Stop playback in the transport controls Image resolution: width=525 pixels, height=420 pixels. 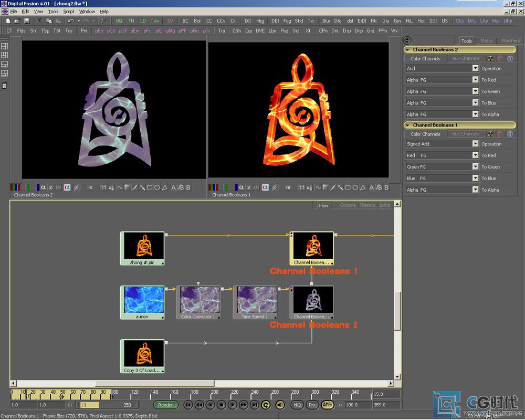click(x=222, y=405)
